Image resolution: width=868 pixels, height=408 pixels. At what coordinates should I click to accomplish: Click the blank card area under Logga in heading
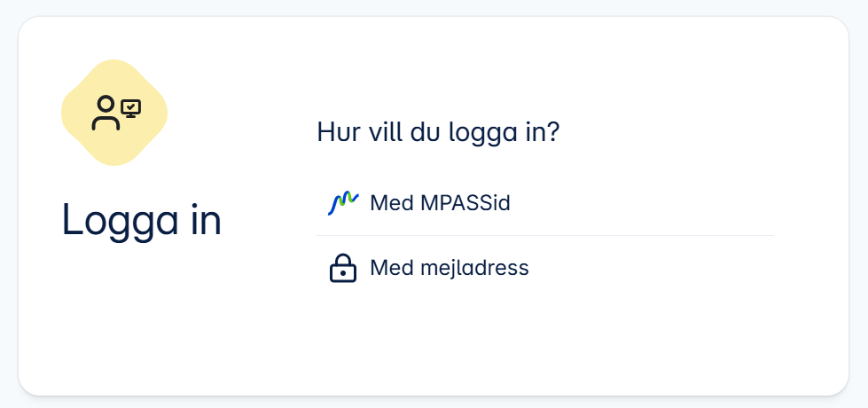[142, 310]
